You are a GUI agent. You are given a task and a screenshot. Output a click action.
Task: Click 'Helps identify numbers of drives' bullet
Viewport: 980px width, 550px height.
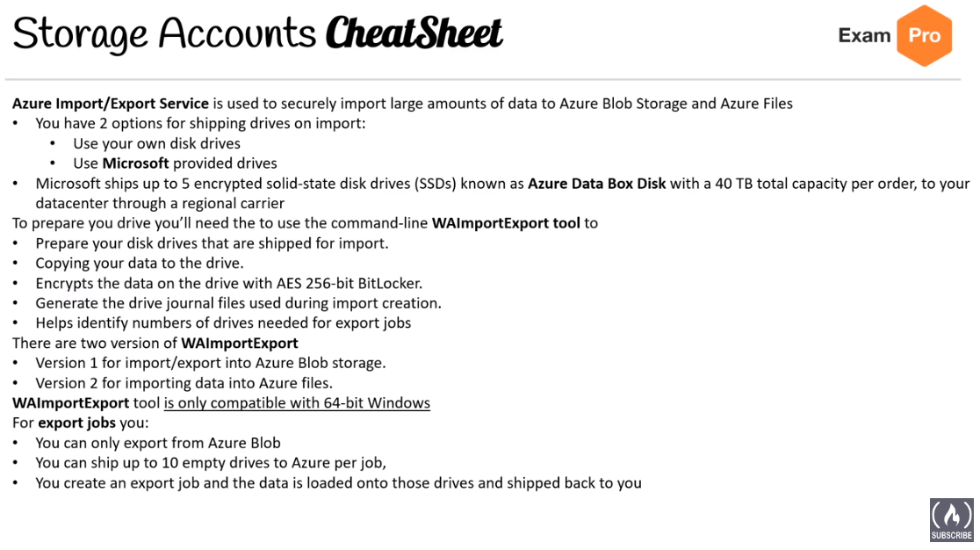[x=223, y=323]
